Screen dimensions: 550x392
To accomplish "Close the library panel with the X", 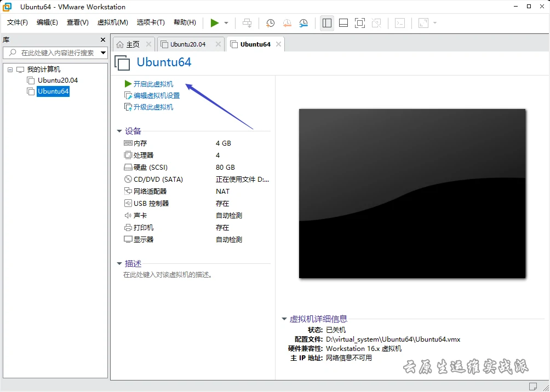I will pyautogui.click(x=103, y=40).
